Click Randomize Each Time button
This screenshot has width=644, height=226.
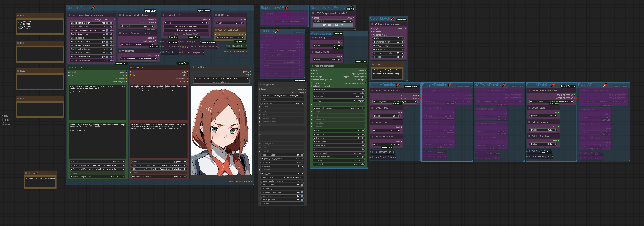click(x=186, y=27)
